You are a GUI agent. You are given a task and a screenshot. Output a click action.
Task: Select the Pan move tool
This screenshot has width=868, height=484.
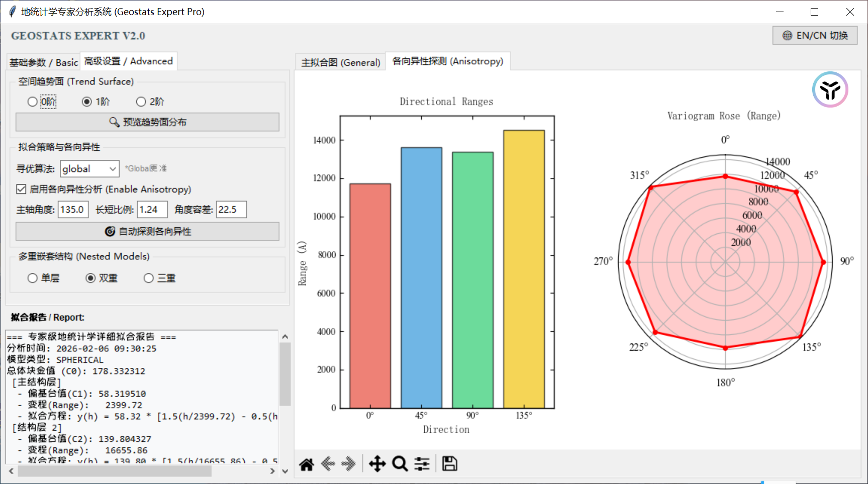377,464
